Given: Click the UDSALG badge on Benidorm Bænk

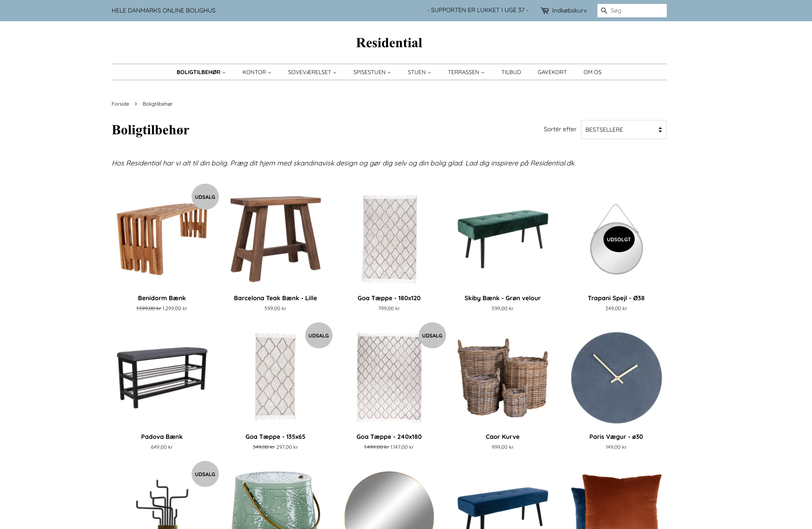Looking at the screenshot, I should click(205, 197).
